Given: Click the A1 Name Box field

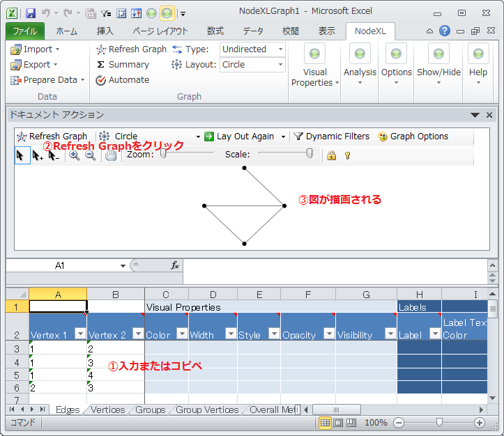Looking at the screenshot, I should tap(60, 266).
